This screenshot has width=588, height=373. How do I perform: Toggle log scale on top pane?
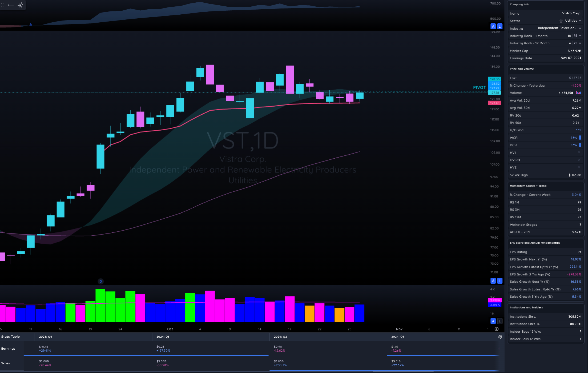pos(499,26)
